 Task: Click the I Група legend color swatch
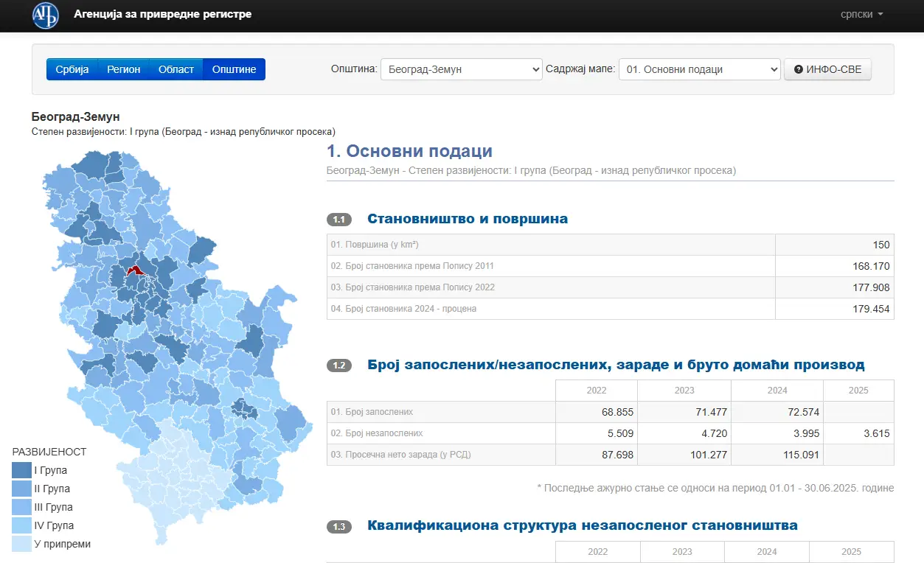[21, 470]
